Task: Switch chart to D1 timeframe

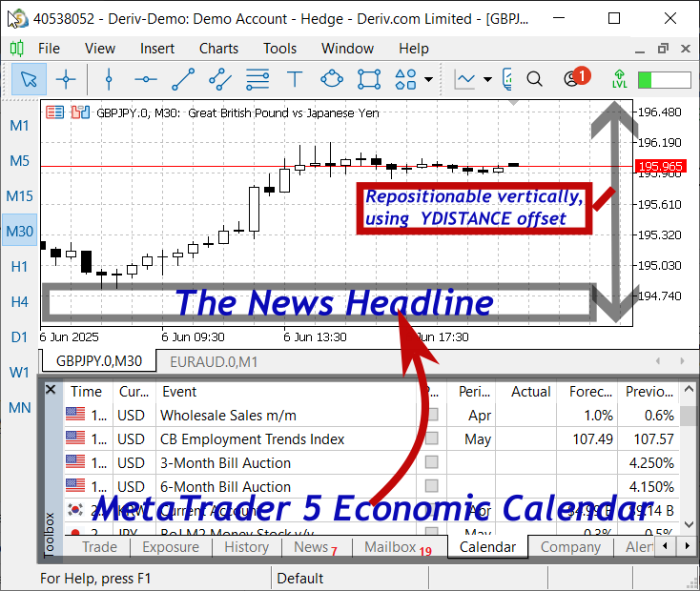Action: point(19,337)
